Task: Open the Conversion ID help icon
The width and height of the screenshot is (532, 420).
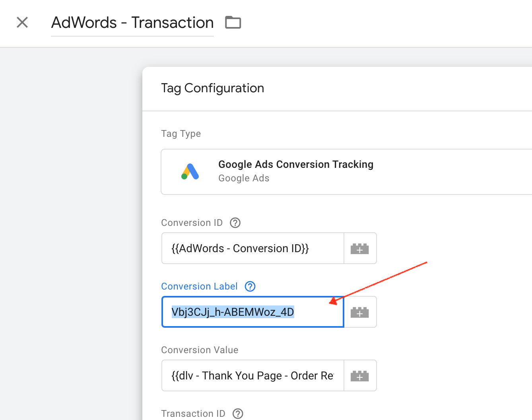Action: click(x=235, y=223)
